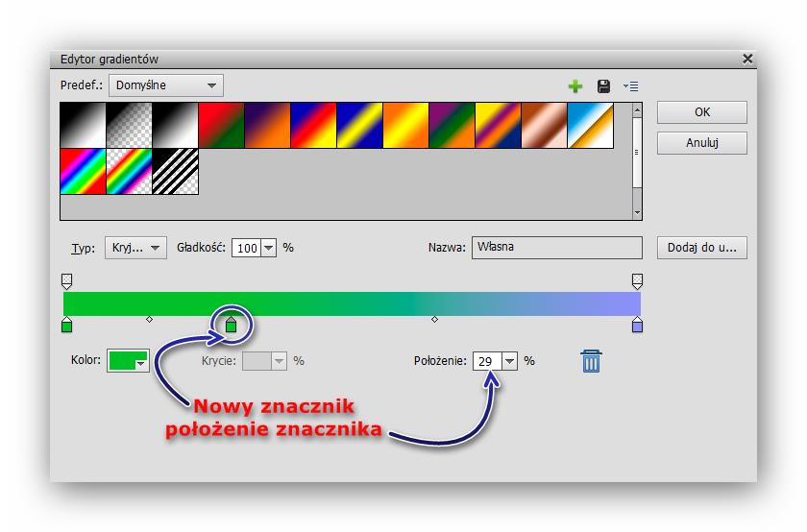Open the Predef. Domyślne dropdown
The image size is (807, 532).
pos(166,85)
